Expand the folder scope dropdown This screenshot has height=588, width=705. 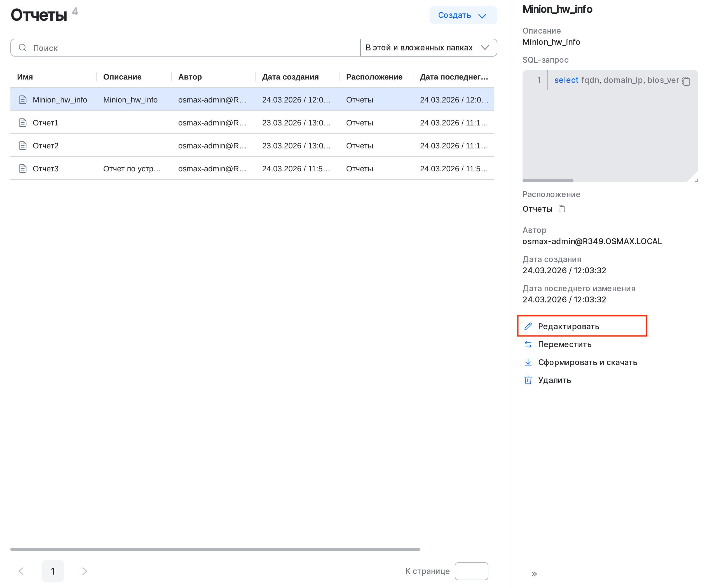point(429,48)
